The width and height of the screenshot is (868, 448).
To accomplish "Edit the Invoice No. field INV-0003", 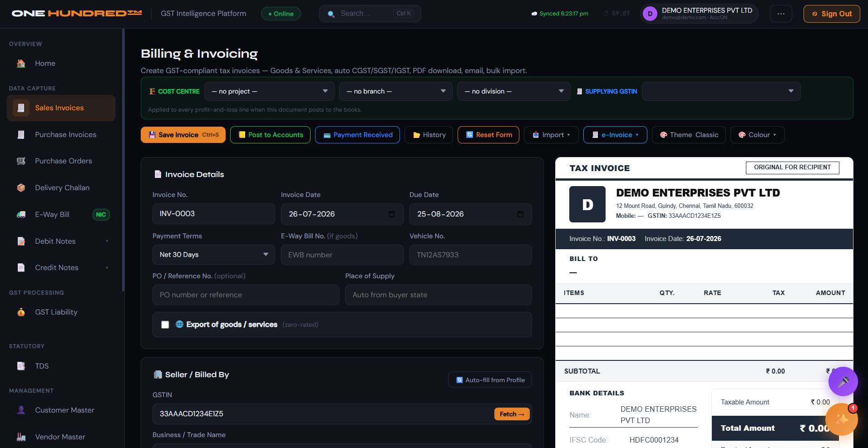I will tap(214, 214).
